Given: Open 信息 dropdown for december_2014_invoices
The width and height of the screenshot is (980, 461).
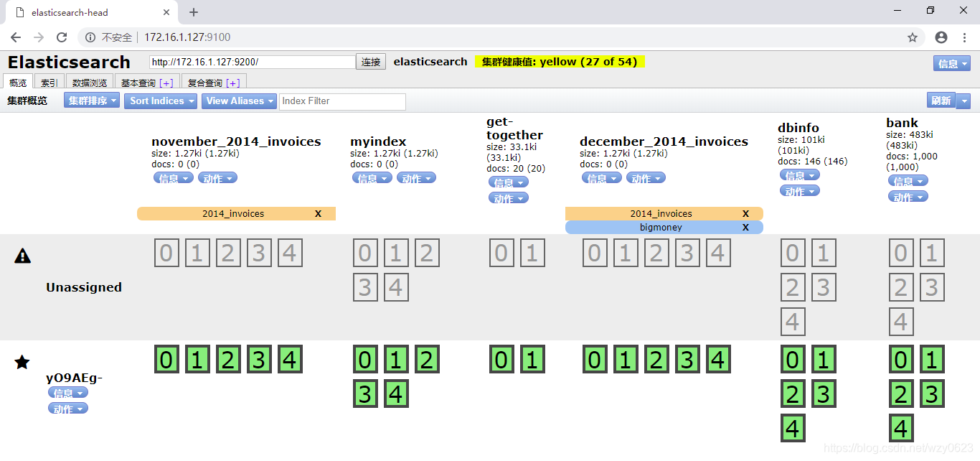Looking at the screenshot, I should [602, 178].
